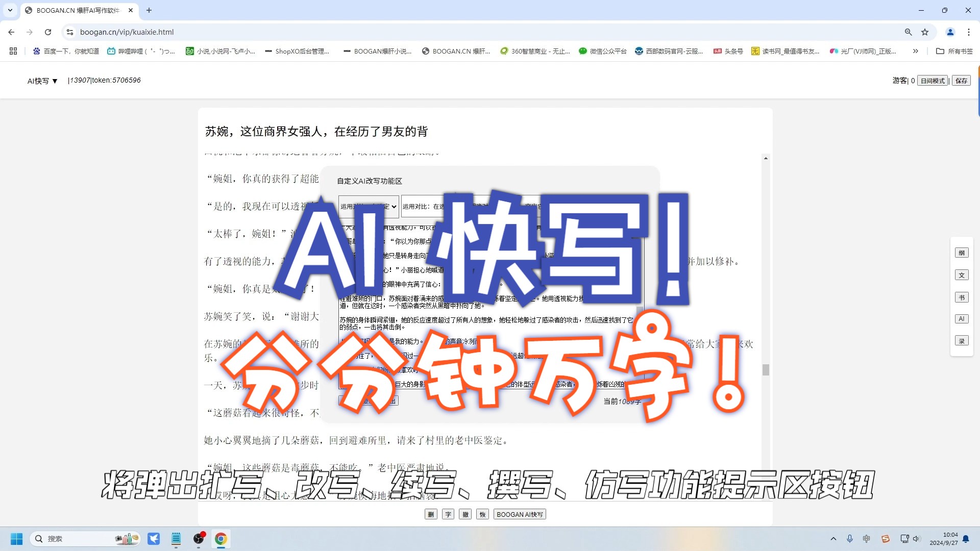Open 所有书签 folder
Viewport: 980px width, 551px height.
954,51
